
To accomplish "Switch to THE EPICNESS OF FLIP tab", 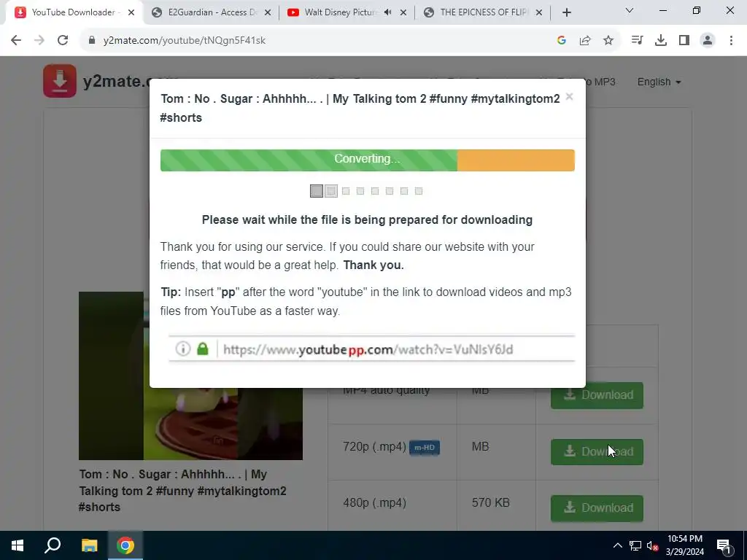I will pyautogui.click(x=484, y=12).
